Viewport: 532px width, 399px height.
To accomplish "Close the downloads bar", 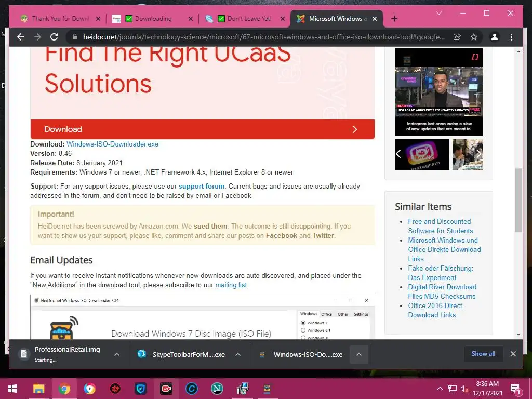I will [x=513, y=353].
